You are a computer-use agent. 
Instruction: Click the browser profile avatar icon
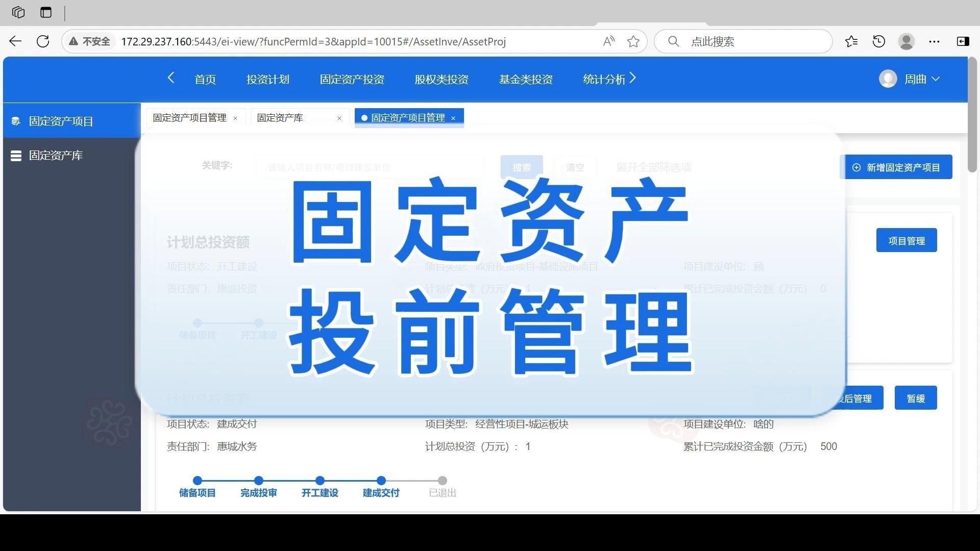(x=906, y=41)
